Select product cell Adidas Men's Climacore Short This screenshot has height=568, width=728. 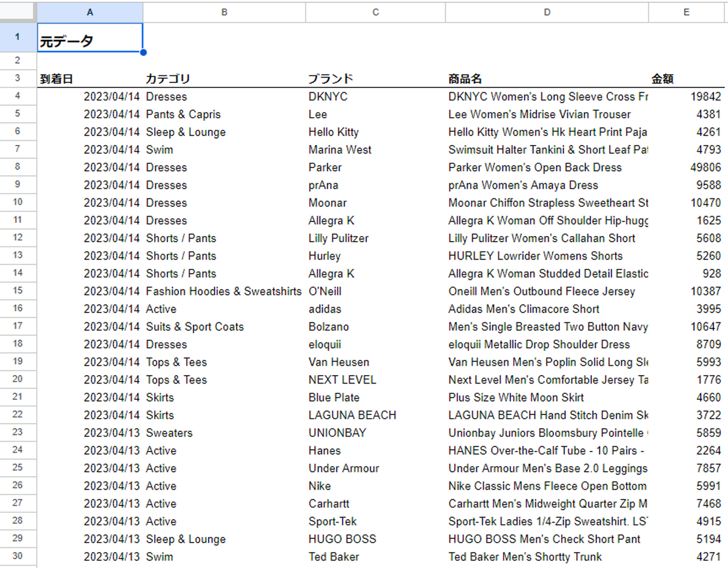click(x=547, y=309)
